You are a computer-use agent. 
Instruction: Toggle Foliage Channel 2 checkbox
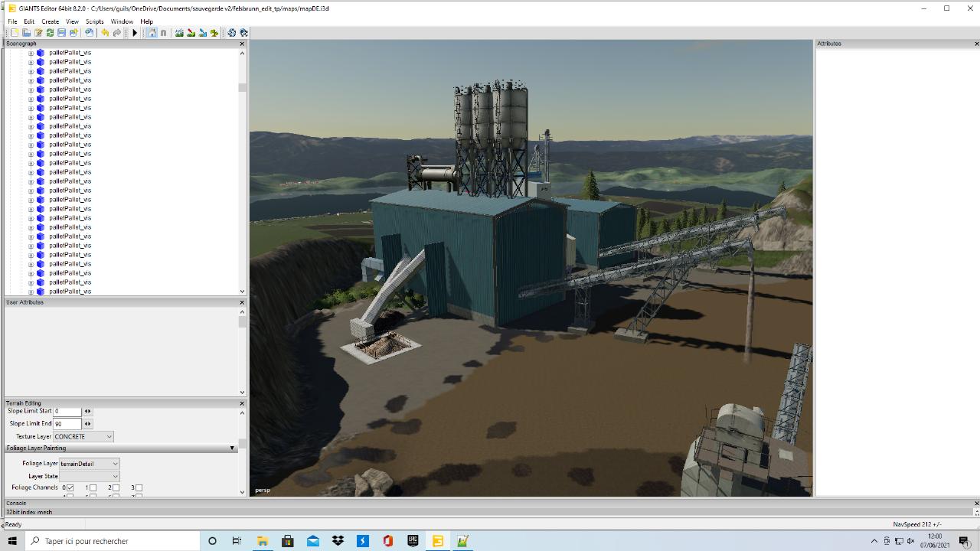116,487
